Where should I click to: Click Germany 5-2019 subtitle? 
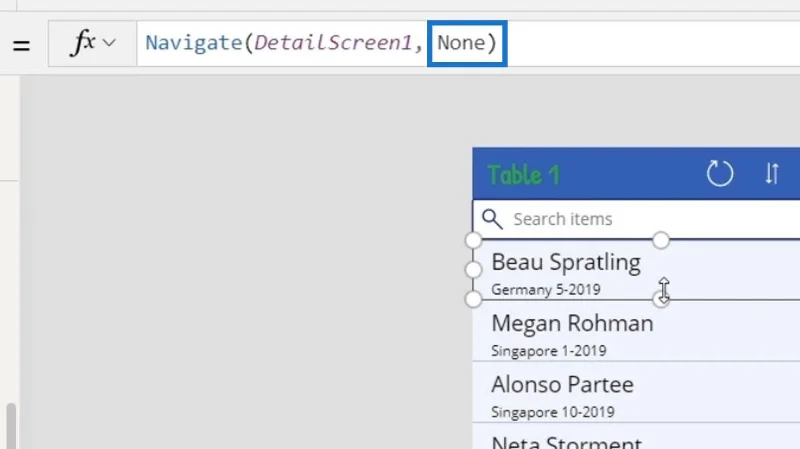545,289
